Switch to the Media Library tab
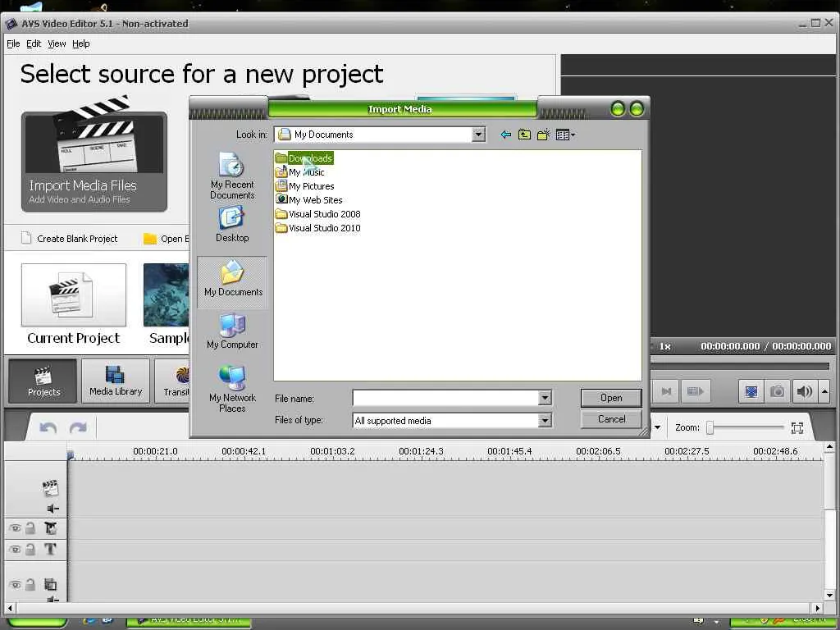The width and height of the screenshot is (840, 630). [x=116, y=381]
